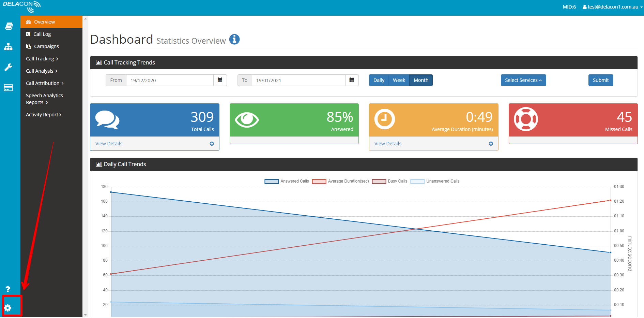Image resolution: width=644 pixels, height=318 pixels.
Task: Open the credit card billing icon
Action: (8, 88)
